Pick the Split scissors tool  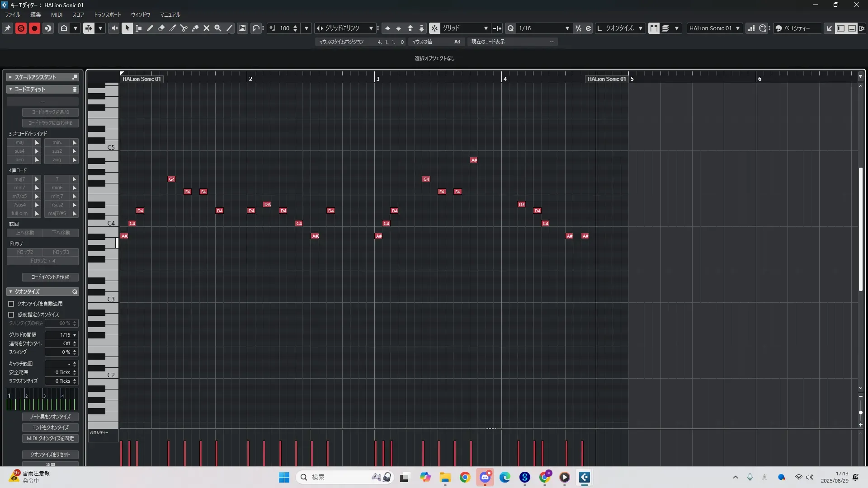(x=184, y=28)
